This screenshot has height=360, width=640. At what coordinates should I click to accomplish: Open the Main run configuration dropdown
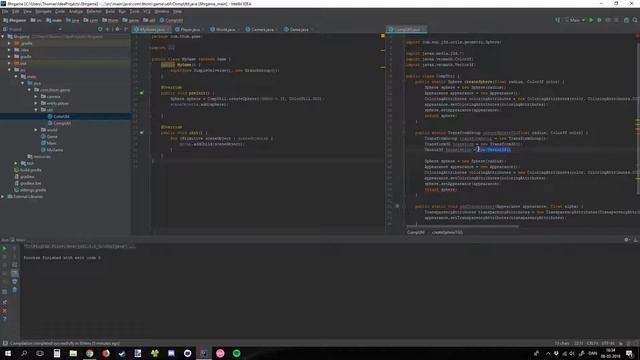click(x=575, y=20)
